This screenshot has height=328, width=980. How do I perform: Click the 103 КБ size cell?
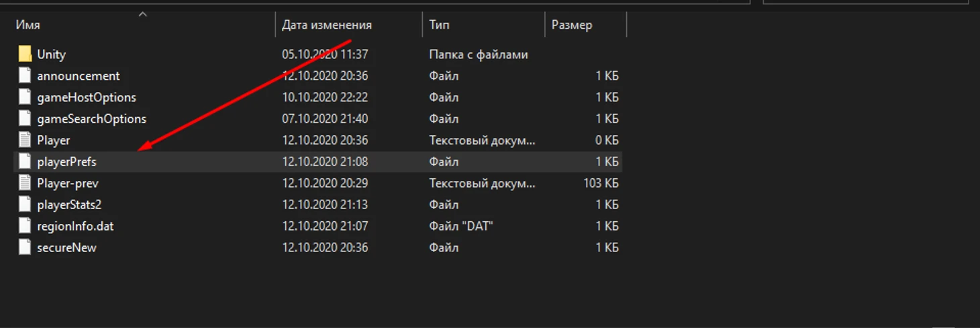pos(601,183)
